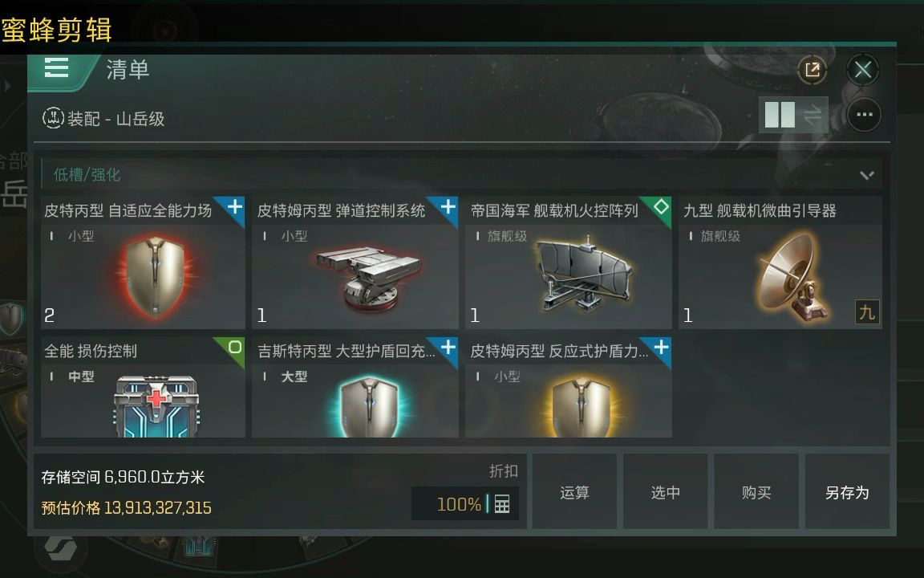
Task: Click the calculator icon beside 100%
Action: [502, 504]
